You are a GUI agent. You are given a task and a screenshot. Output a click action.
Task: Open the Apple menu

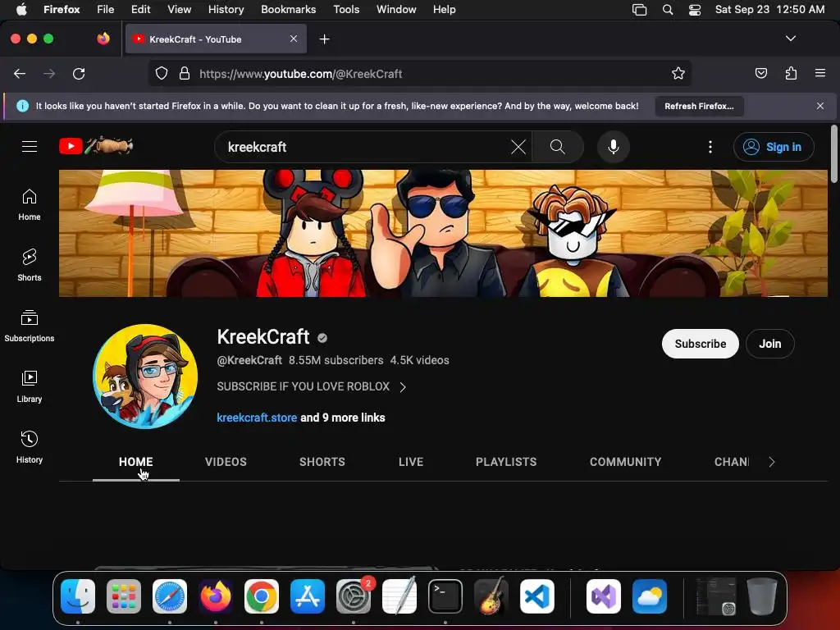pyautogui.click(x=21, y=10)
